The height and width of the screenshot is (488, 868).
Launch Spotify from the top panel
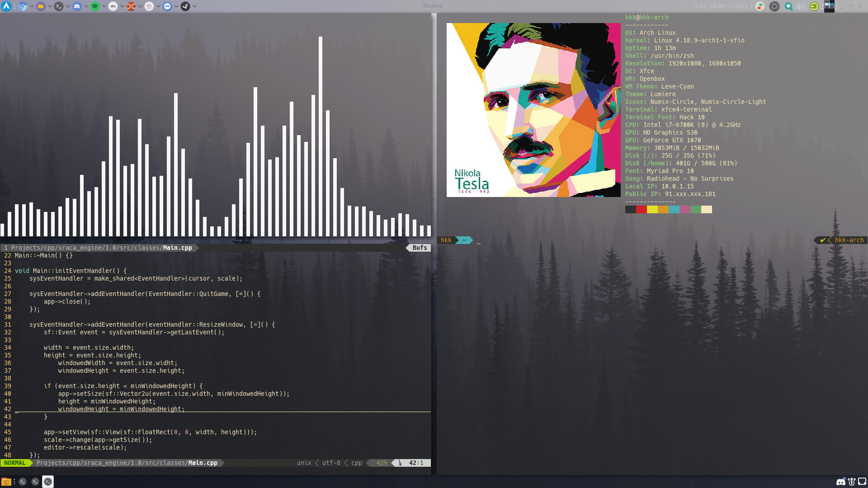point(95,6)
